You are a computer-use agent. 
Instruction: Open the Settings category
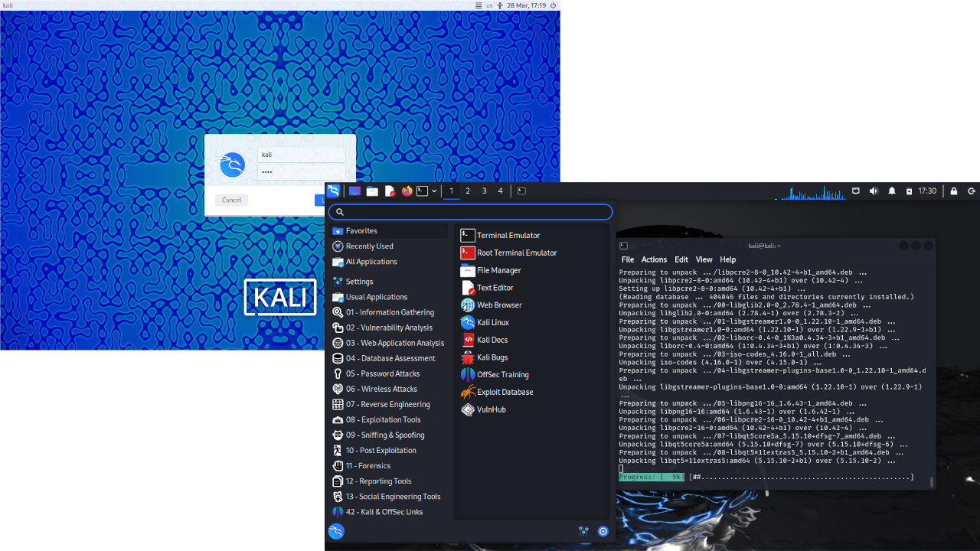point(390,282)
